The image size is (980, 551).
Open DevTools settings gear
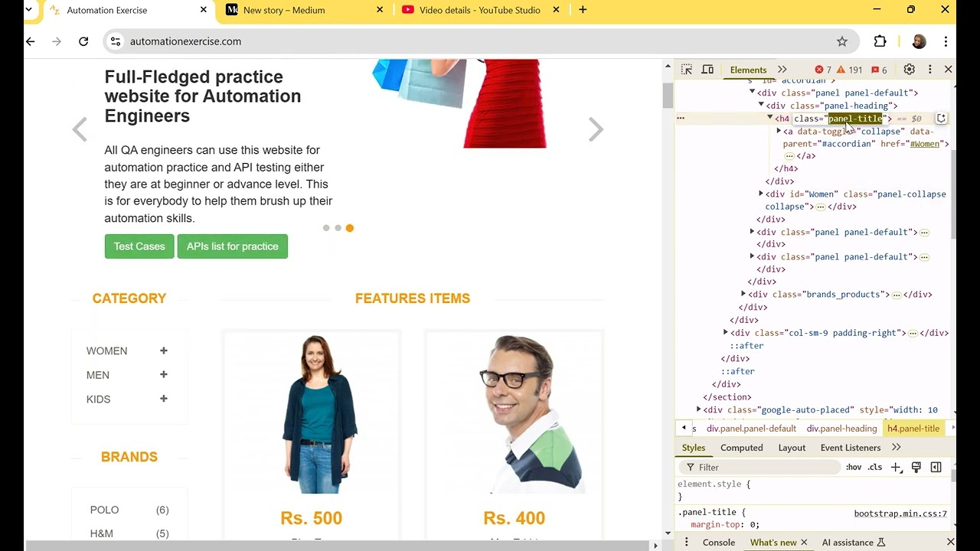(x=909, y=70)
